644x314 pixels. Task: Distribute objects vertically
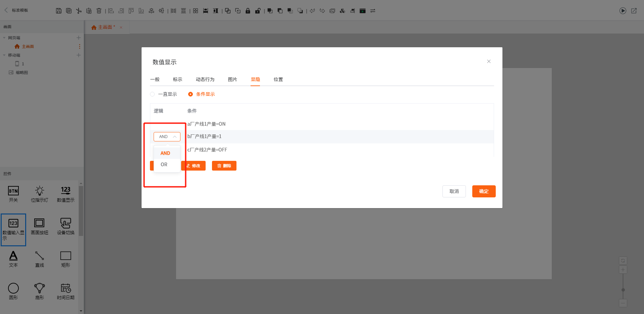183,11
